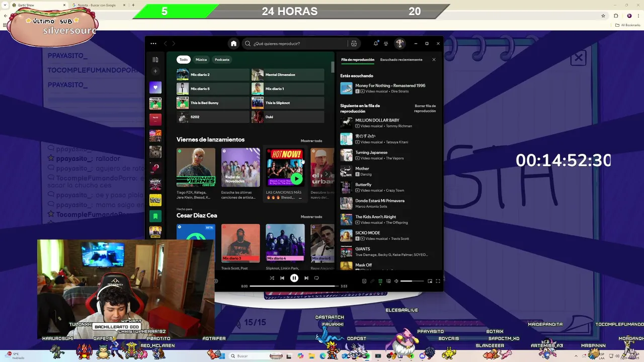Click 'Borrar fila de reproducción' link
644x362 pixels.
pyautogui.click(x=425, y=109)
